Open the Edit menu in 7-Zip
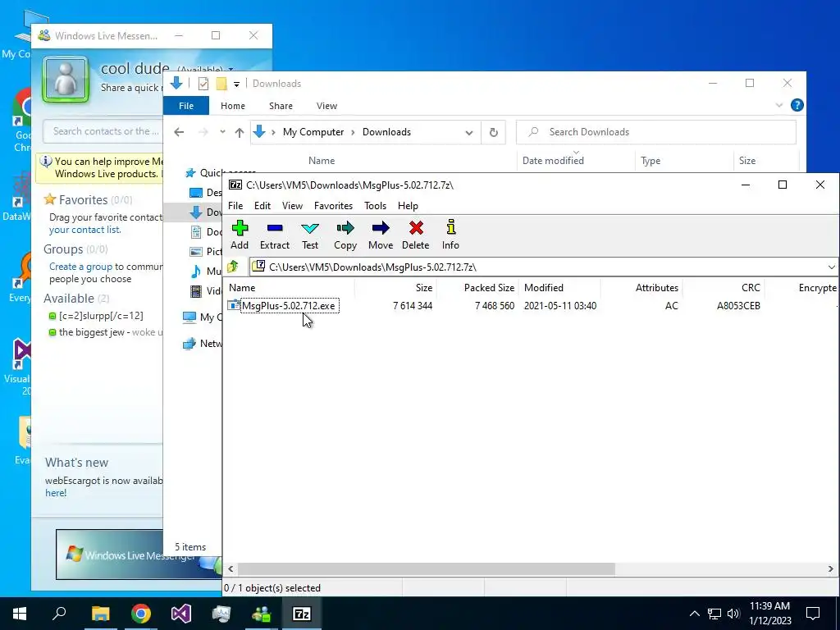The height and width of the screenshot is (630, 840). pos(262,206)
